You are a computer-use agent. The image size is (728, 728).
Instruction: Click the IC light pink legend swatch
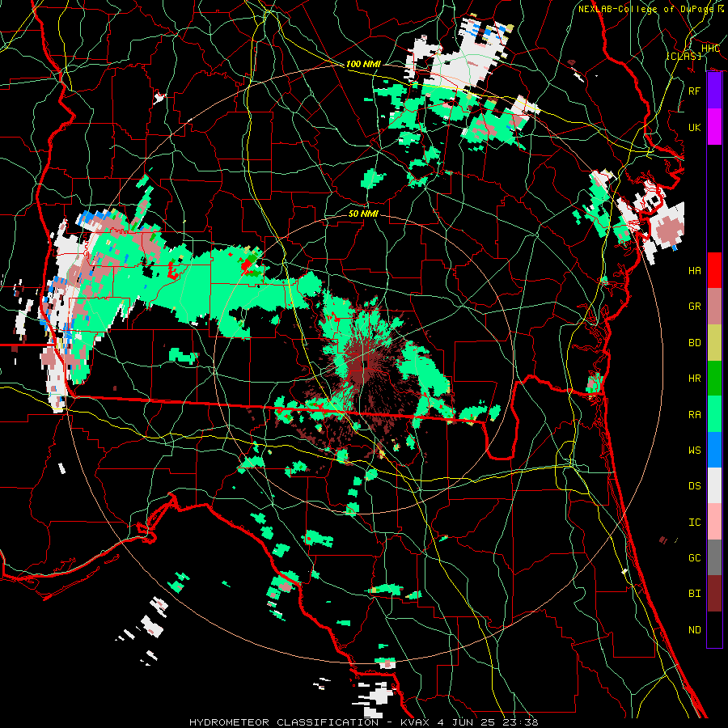point(714,522)
